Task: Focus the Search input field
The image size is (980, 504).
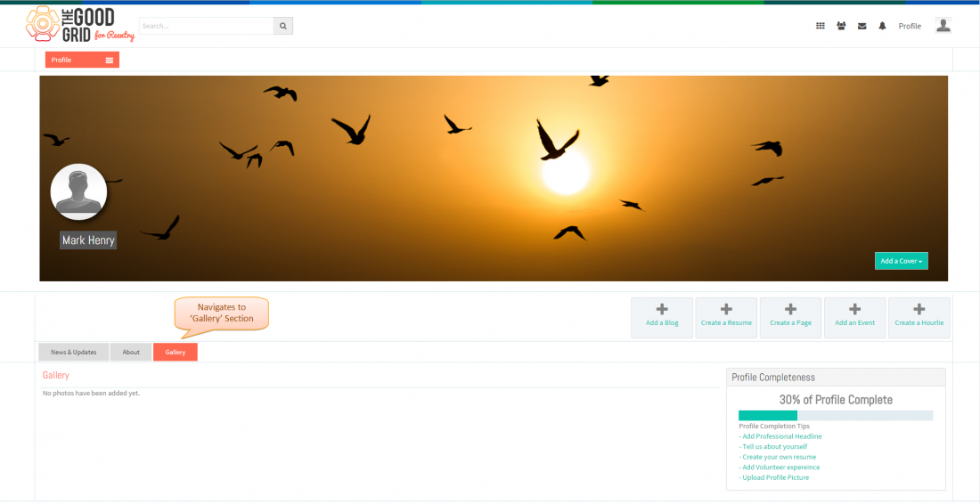Action: 207,26
